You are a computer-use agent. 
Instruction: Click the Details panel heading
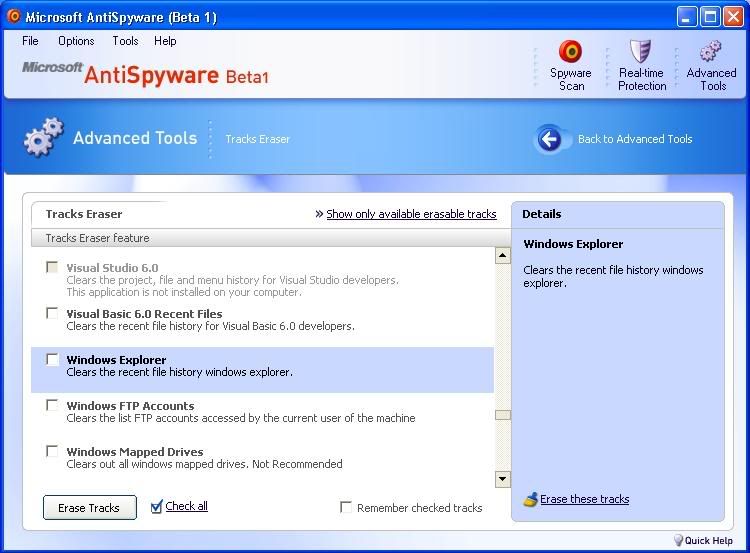pos(541,214)
